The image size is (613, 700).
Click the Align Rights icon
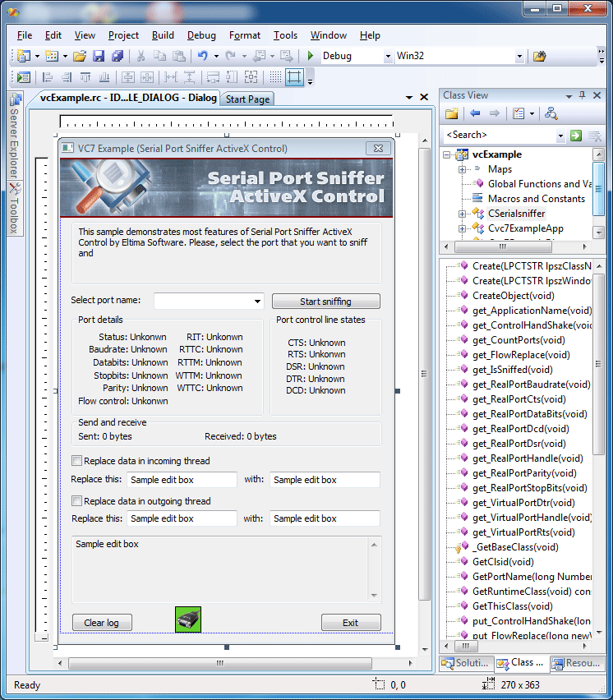[x=67, y=77]
